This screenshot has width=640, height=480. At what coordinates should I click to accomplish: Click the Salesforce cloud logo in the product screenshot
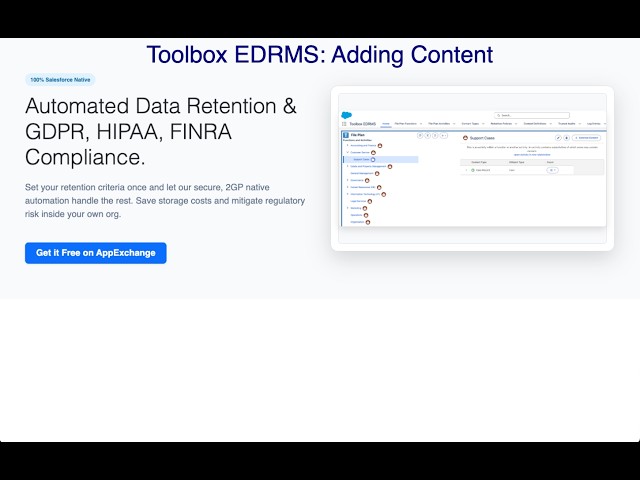[x=347, y=116]
